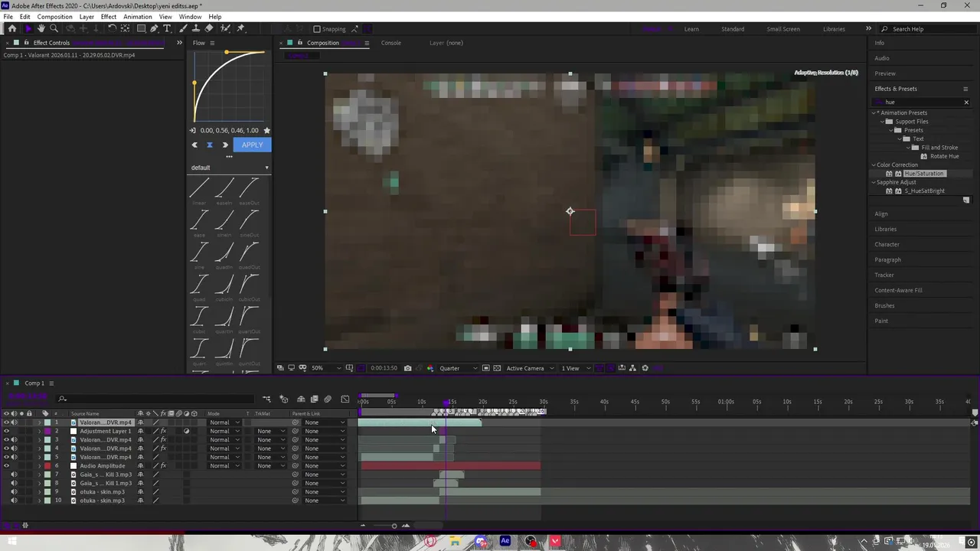
Task: Select the Hue/Saturation effect
Action: [x=924, y=174]
